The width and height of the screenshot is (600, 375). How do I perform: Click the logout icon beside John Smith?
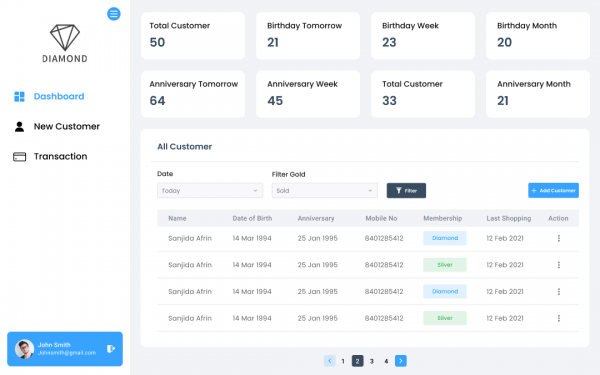[111, 349]
